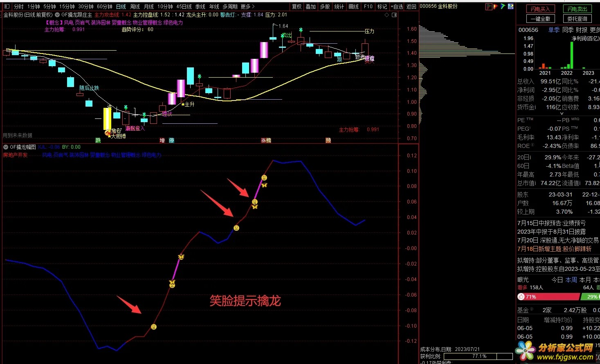The width and height of the screenshot is (600, 364).
Task: Click the info icon next to 基金
Action: [531, 309]
